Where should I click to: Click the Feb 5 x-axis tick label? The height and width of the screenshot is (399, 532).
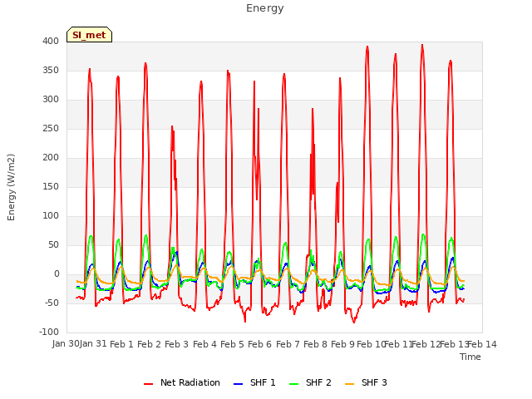pyautogui.click(x=232, y=344)
